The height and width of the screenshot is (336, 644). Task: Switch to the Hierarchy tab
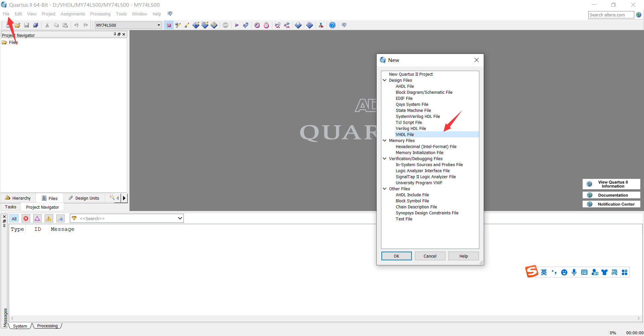pos(18,198)
